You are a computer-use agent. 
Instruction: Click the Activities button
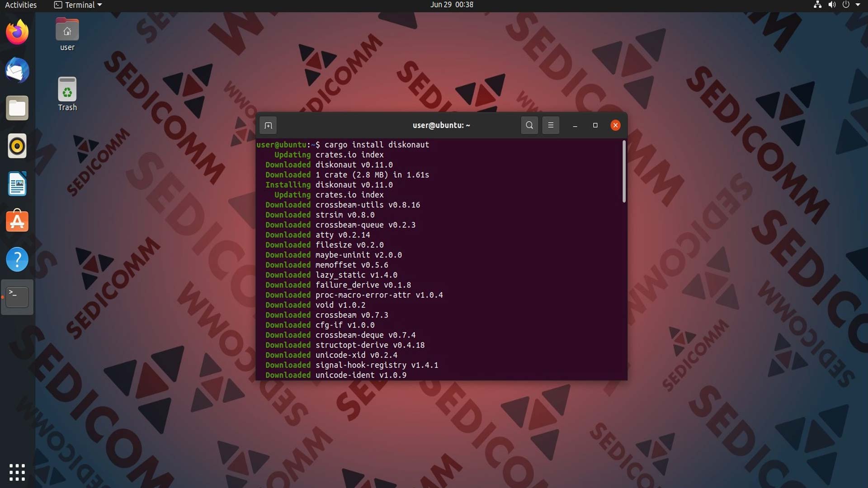pyautogui.click(x=21, y=5)
